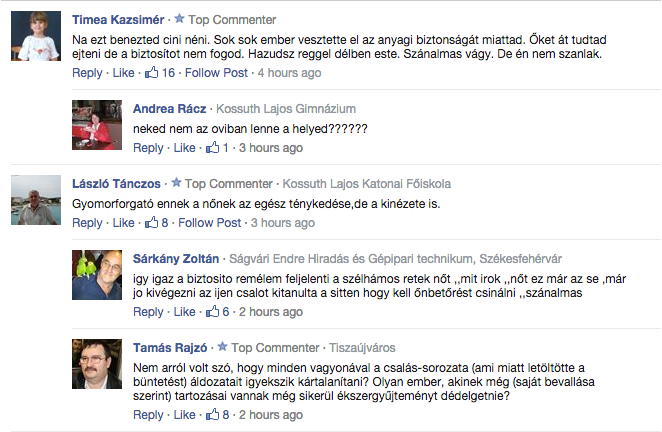Click thumbs-up count icon on Andrea Rácz's reply
The width and height of the screenshot is (662, 432).
[212, 148]
